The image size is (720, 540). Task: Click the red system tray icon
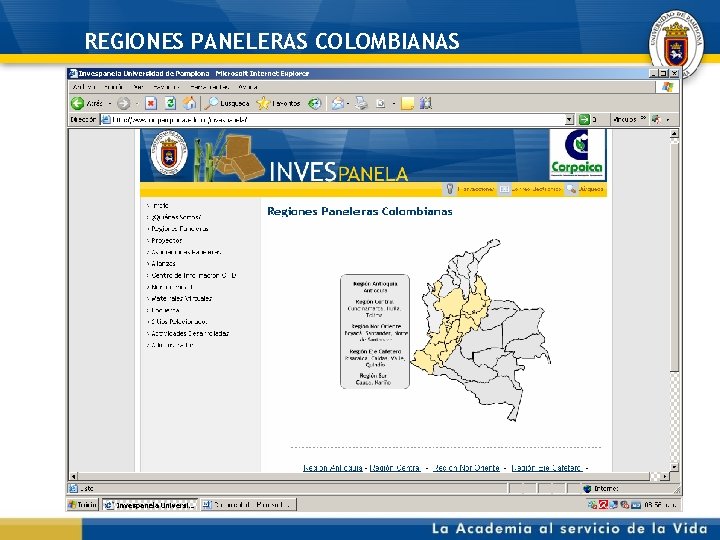pyautogui.click(x=603, y=505)
